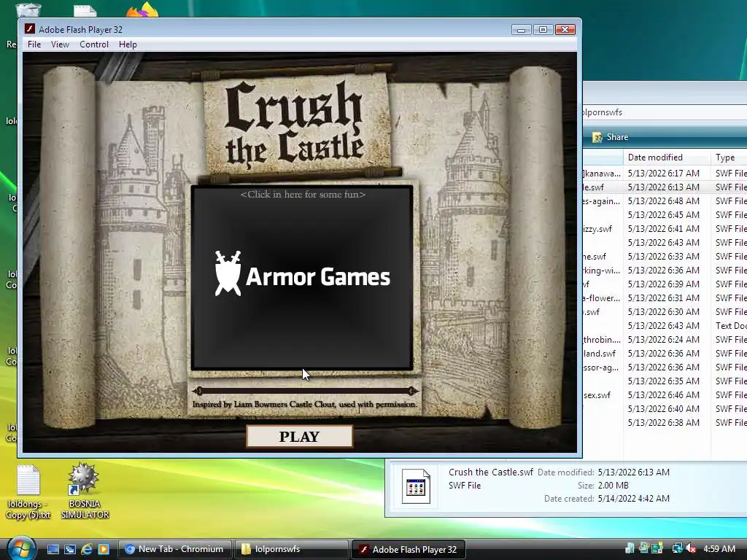Close the Adobe Flash Player window
This screenshot has height=560, width=747.
[x=565, y=29]
